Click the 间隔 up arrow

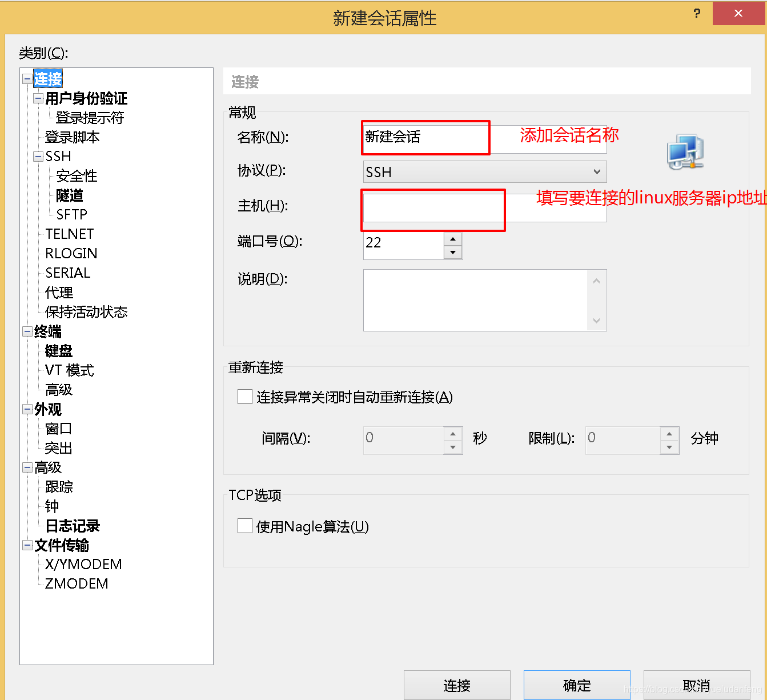point(453,434)
